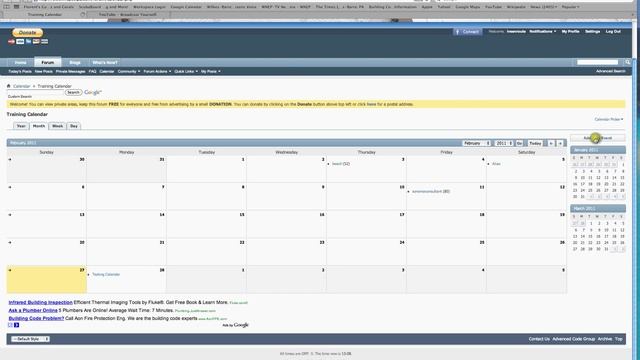This screenshot has width=640, height=360.
Task: Expand the Community menu
Action: point(129,71)
